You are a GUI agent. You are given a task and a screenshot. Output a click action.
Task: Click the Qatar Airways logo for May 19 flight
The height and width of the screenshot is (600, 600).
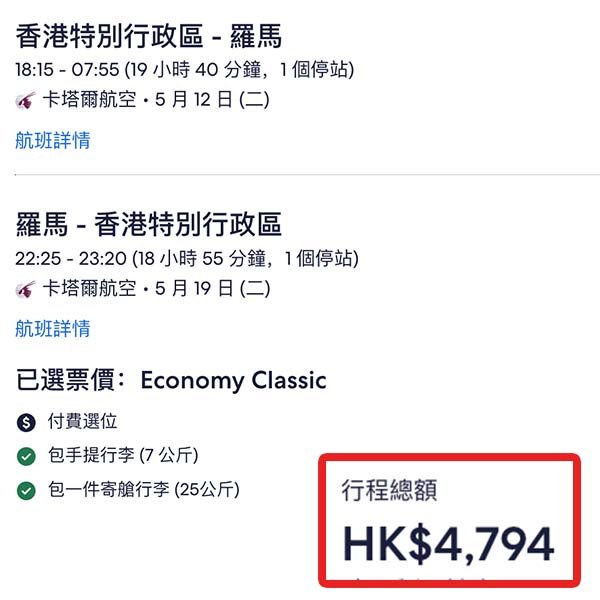pyautogui.click(x=26, y=289)
